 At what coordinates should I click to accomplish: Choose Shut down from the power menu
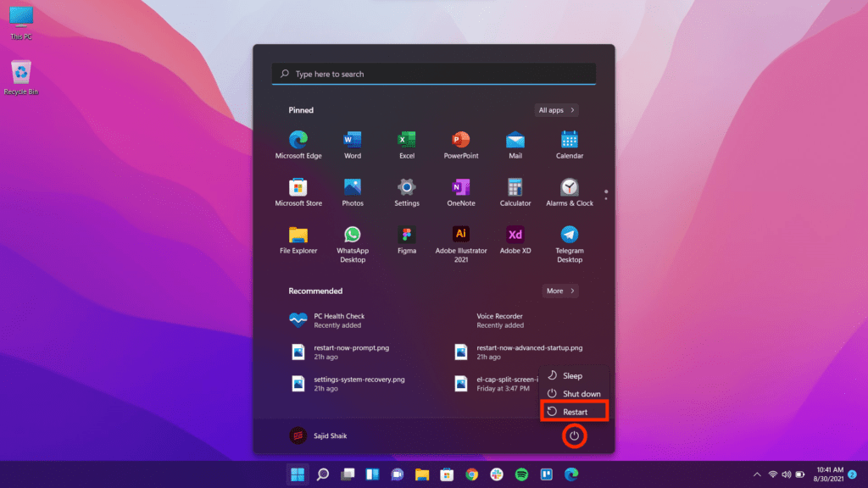[x=574, y=393]
